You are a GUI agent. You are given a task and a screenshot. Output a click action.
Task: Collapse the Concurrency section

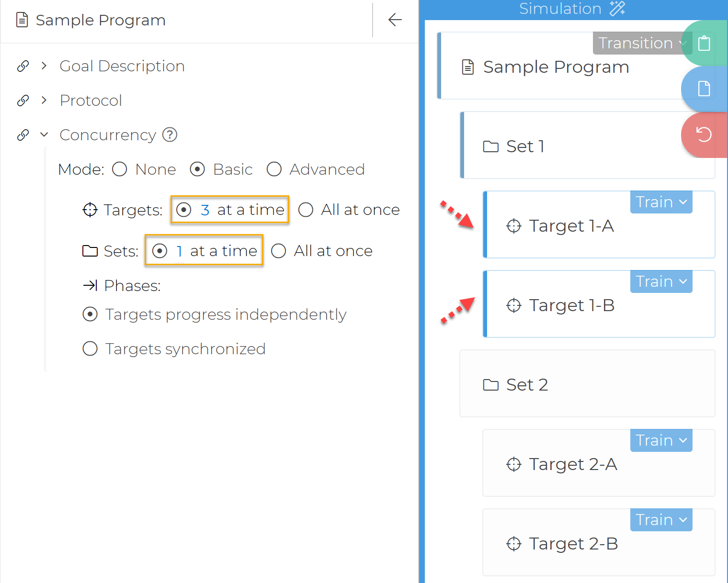click(x=44, y=135)
